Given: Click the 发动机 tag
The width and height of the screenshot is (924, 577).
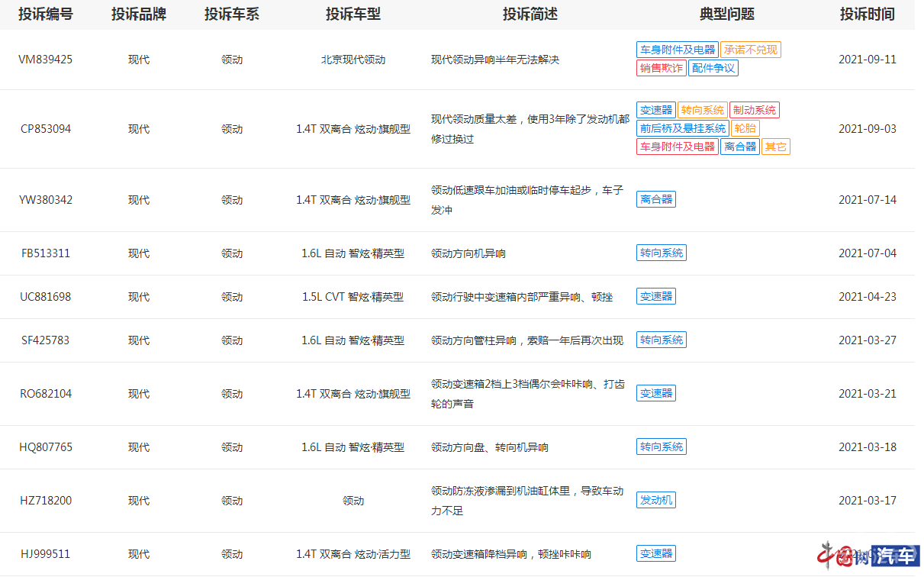Looking at the screenshot, I should point(656,500).
